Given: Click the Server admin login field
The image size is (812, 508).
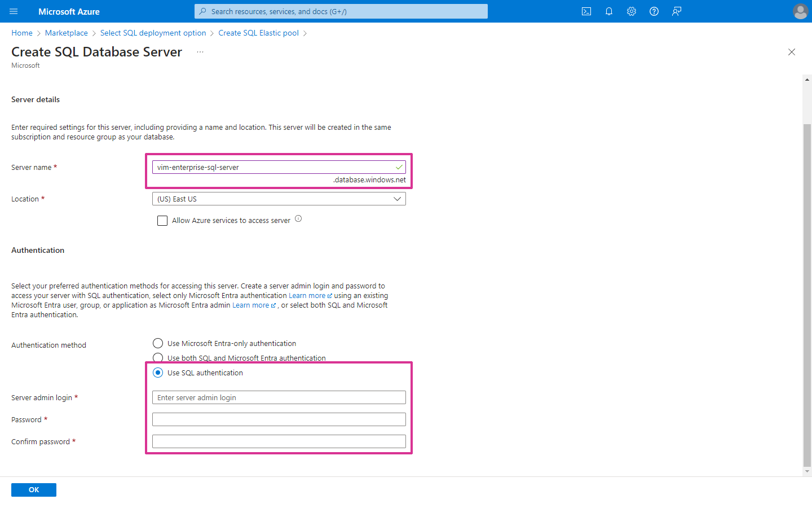Looking at the screenshot, I should (x=279, y=397).
